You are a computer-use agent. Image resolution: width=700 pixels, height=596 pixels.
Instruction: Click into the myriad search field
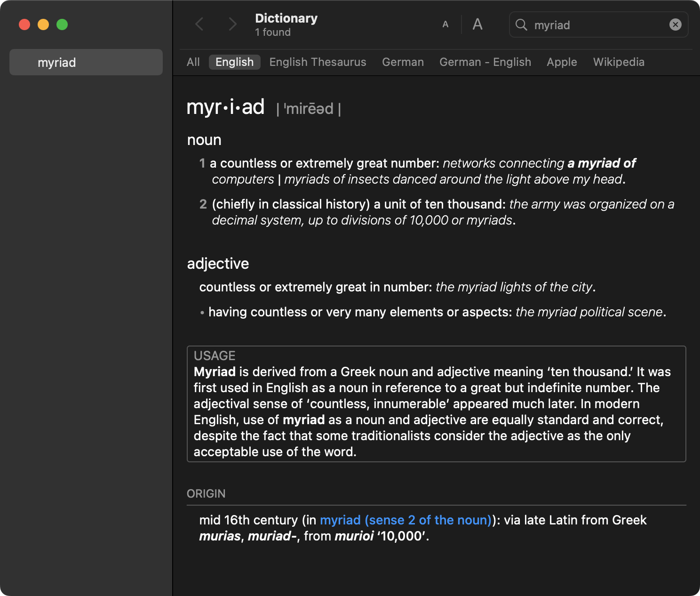click(x=597, y=25)
